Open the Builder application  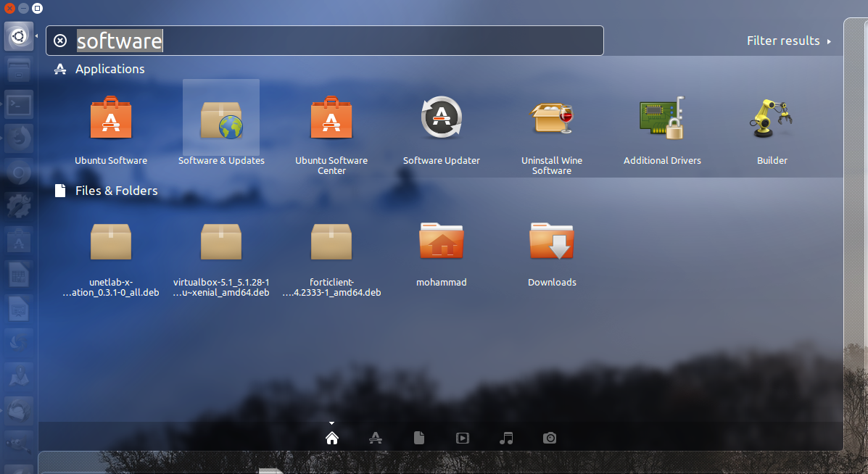pyautogui.click(x=772, y=120)
